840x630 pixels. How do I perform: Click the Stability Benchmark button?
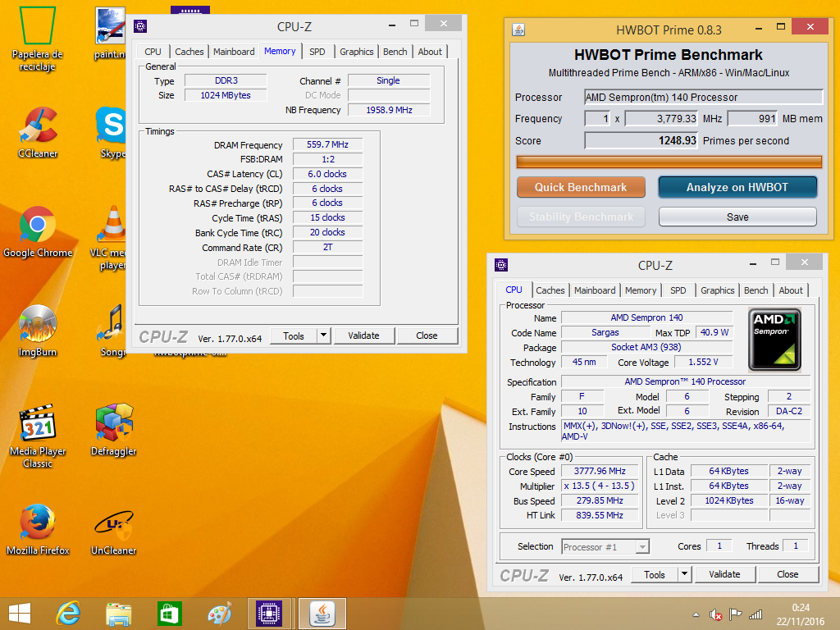(581, 217)
